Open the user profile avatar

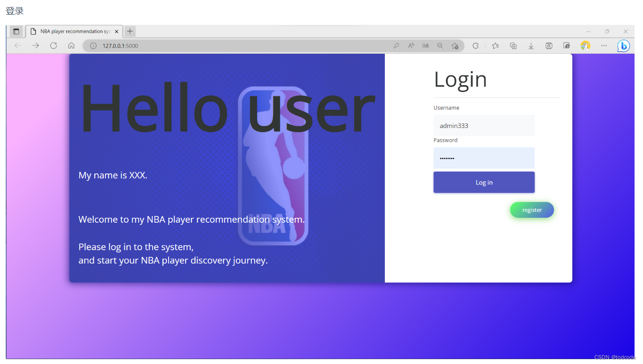(585, 45)
